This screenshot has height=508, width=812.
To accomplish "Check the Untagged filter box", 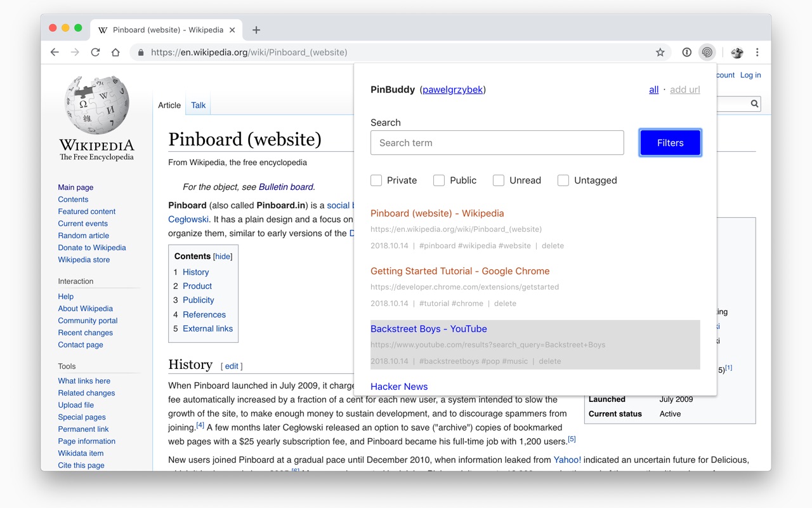I will pos(563,180).
